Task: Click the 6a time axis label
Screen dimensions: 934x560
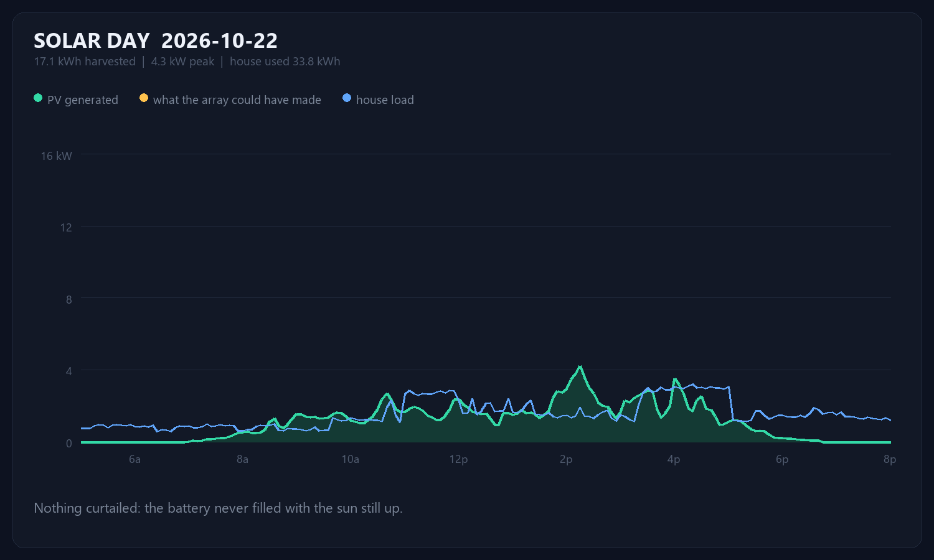Action: coord(134,460)
